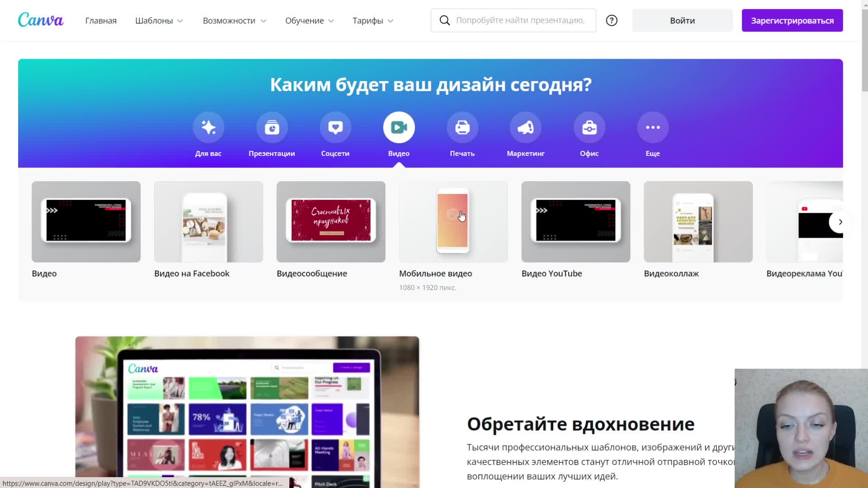Click the 1080 × 1920 пикс. size text
This screenshot has width=868, height=488.
pos(428,287)
